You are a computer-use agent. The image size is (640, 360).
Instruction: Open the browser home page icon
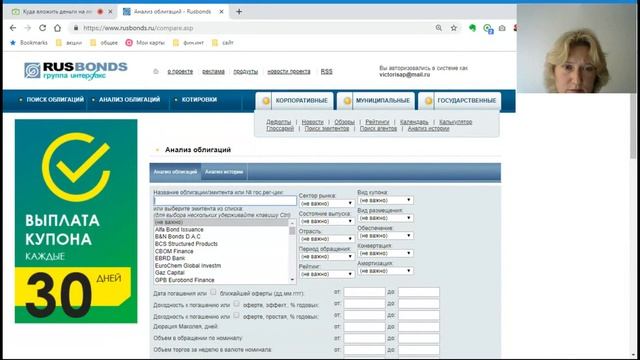(58, 28)
